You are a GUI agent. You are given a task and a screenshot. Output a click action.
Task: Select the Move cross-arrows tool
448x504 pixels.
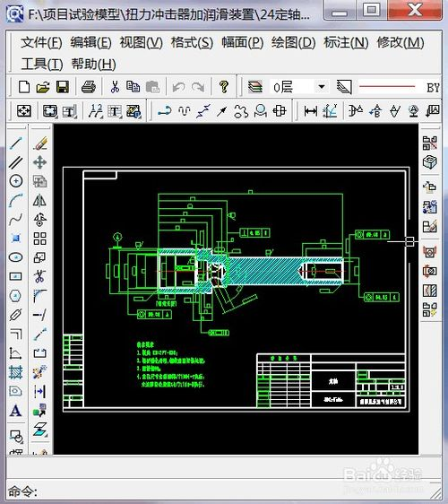click(x=39, y=162)
